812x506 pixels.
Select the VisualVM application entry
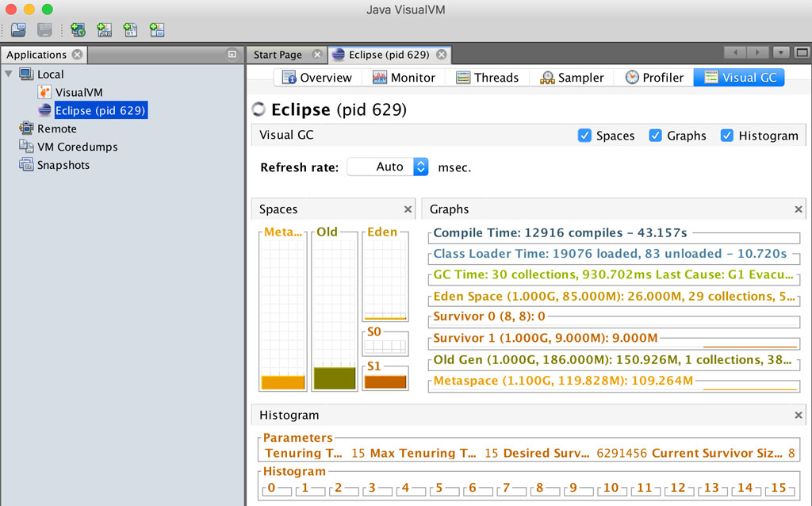pyautogui.click(x=79, y=92)
